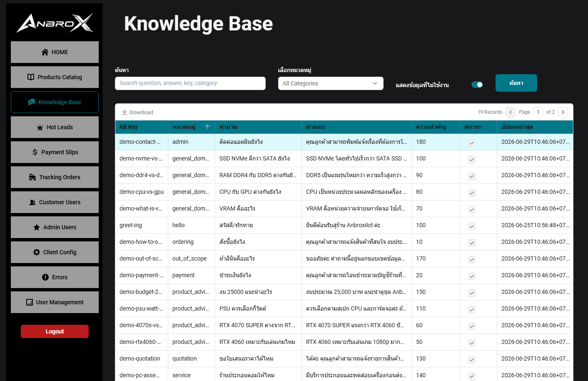Go to next page arrow

563,112
